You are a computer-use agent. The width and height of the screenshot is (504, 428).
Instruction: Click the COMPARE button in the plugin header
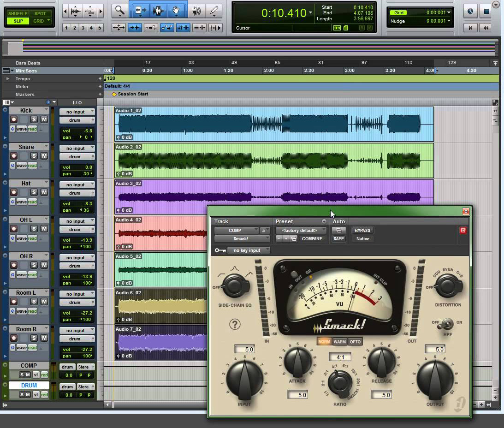(313, 239)
